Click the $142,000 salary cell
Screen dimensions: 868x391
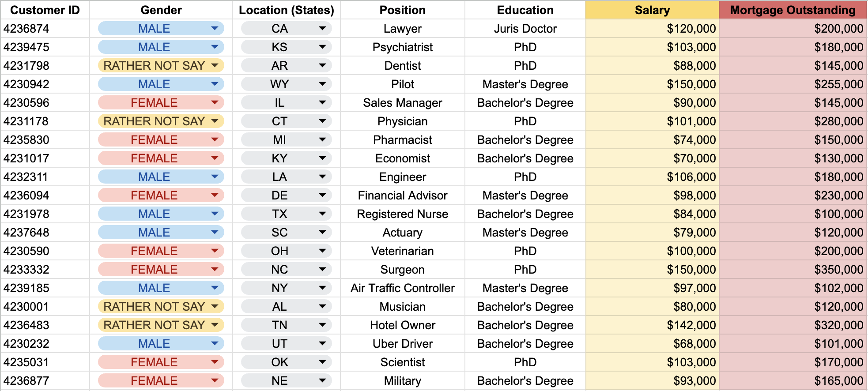coord(652,325)
